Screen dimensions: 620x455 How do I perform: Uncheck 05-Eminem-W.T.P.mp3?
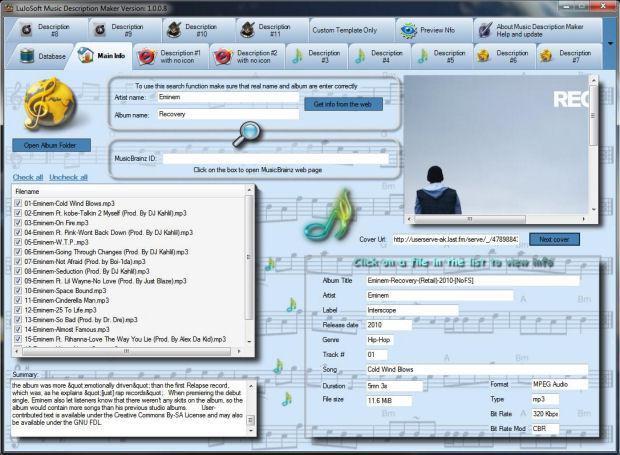pos(18,242)
